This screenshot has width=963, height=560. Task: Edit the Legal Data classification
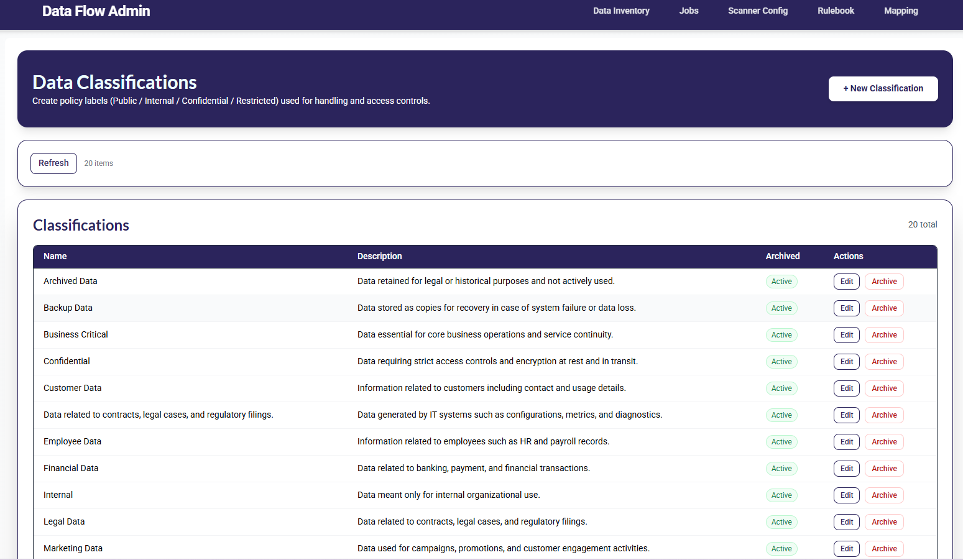coord(846,522)
